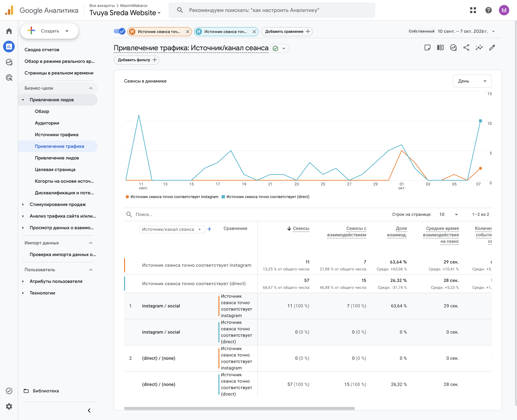The height and width of the screenshot is (420, 517).
Task: Toggle the comparisons switch off
Action: (x=120, y=31)
